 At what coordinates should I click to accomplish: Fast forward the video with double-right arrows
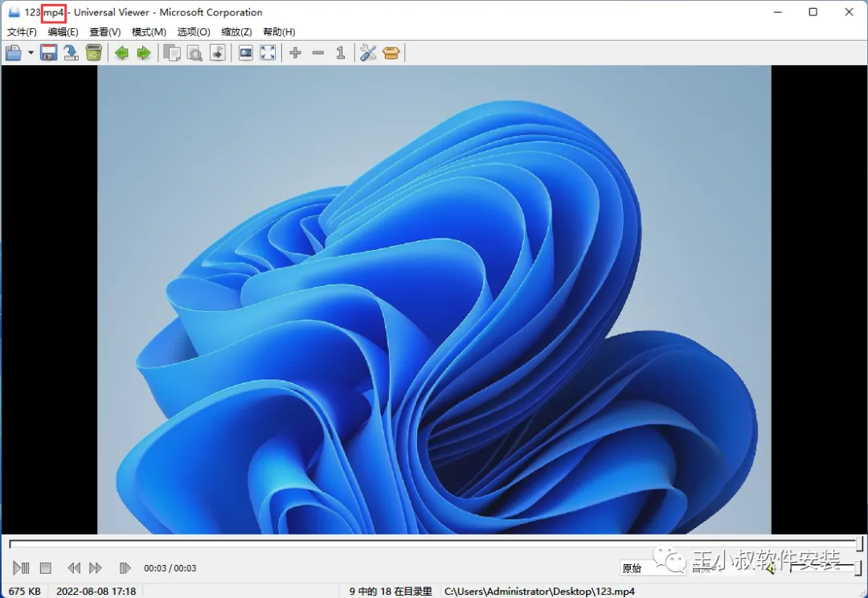click(x=95, y=568)
